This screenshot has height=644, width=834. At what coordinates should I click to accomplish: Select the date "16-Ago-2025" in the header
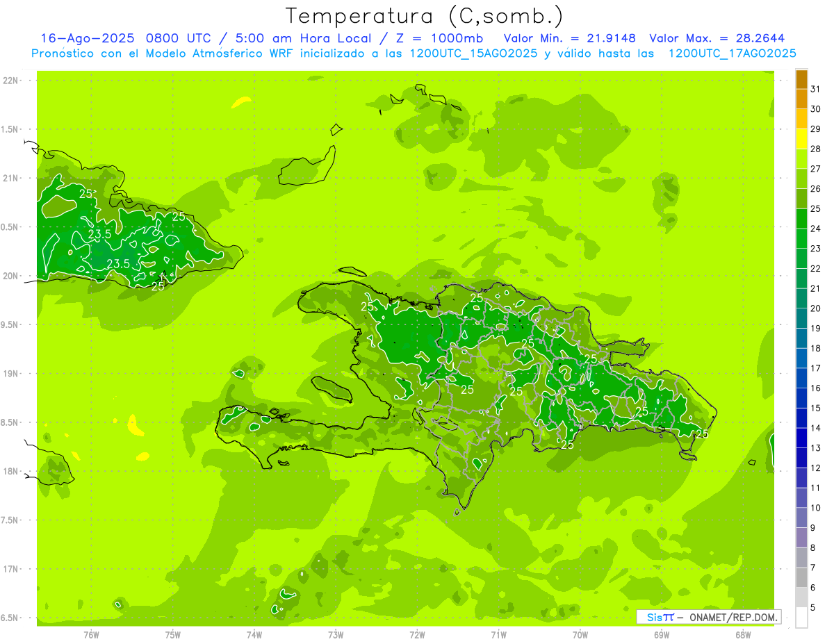point(88,38)
